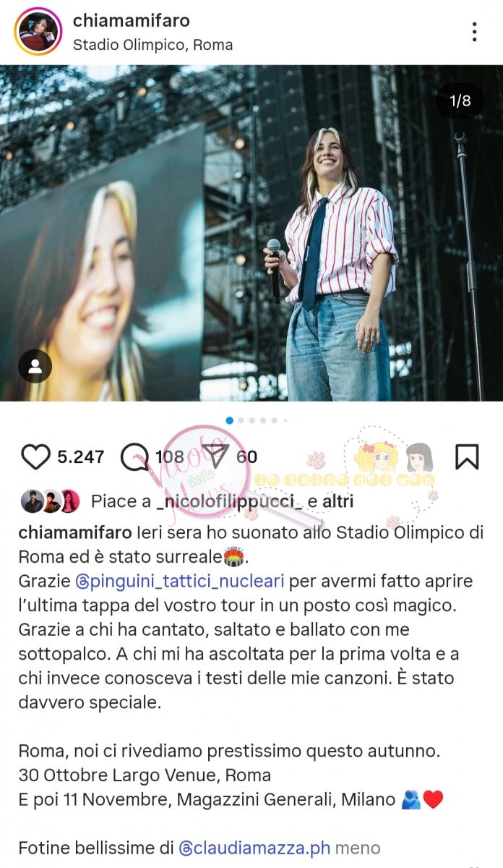Tap the liker avatars cluster
The height and width of the screenshot is (868, 503).
point(50,501)
